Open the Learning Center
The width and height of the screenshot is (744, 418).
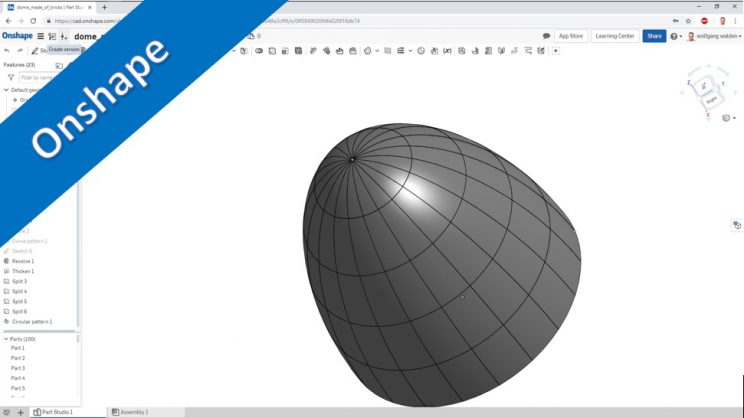[614, 36]
